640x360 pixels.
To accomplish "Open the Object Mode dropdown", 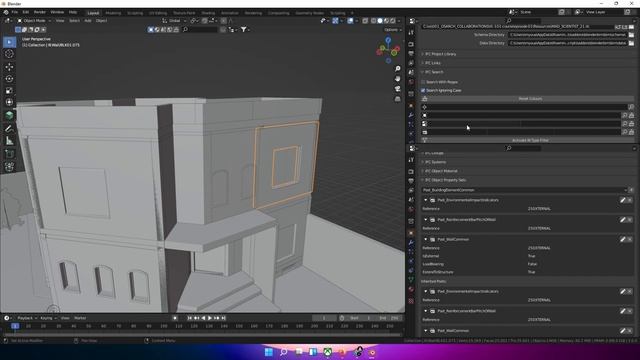I will click(x=34, y=20).
